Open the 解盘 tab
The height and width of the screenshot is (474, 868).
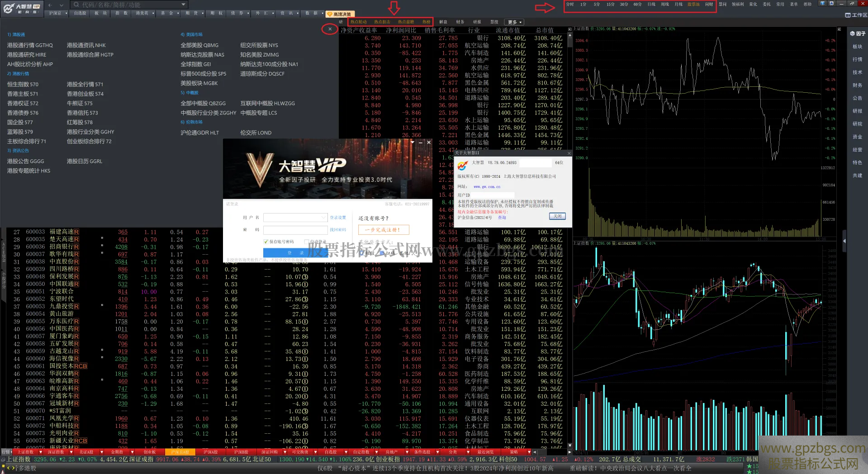coord(443,22)
